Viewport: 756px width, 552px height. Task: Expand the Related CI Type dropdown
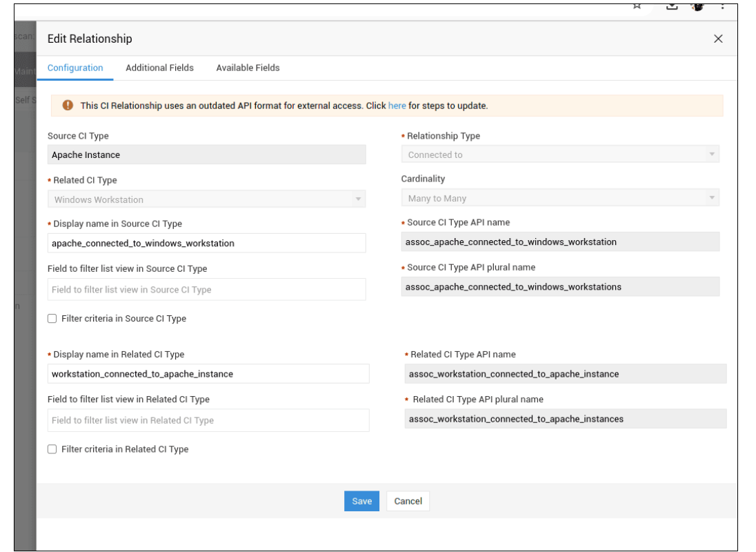tap(206, 199)
